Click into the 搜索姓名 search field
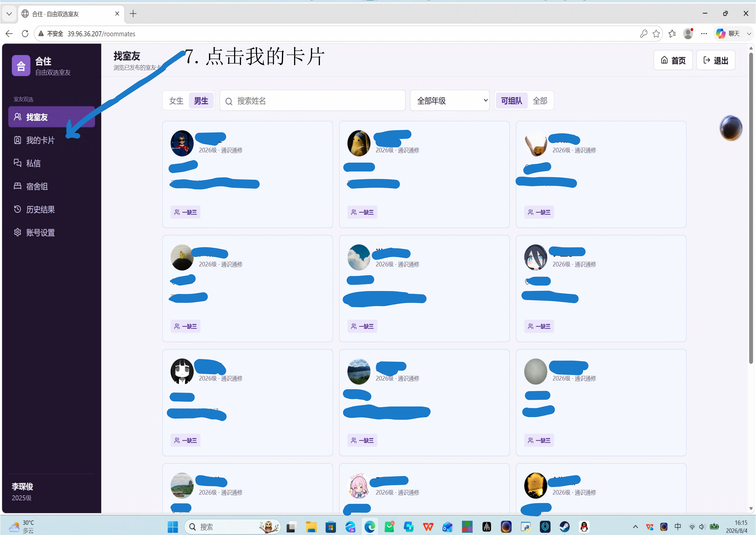 click(312, 101)
